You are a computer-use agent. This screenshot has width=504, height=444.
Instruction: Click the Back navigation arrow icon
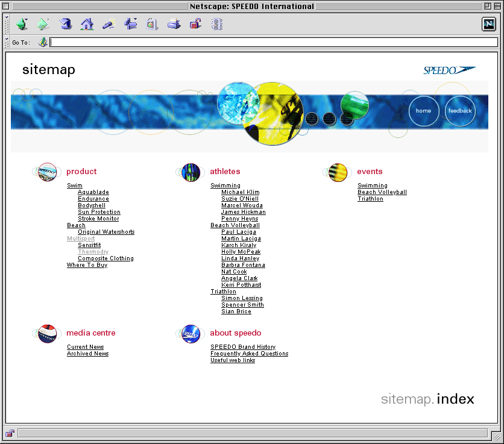(x=22, y=24)
